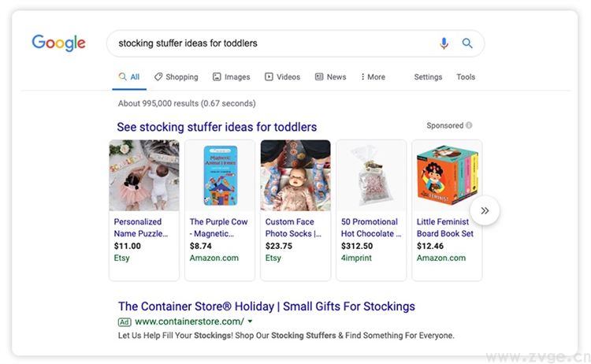
Task: Click the Custom Face Photo Socks link
Action: point(292,228)
